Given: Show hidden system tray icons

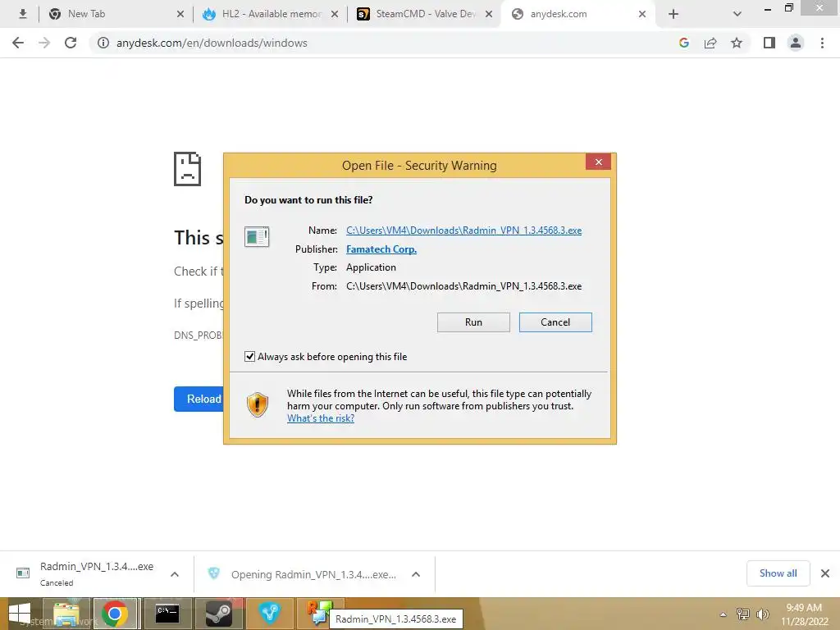Looking at the screenshot, I should click(724, 614).
